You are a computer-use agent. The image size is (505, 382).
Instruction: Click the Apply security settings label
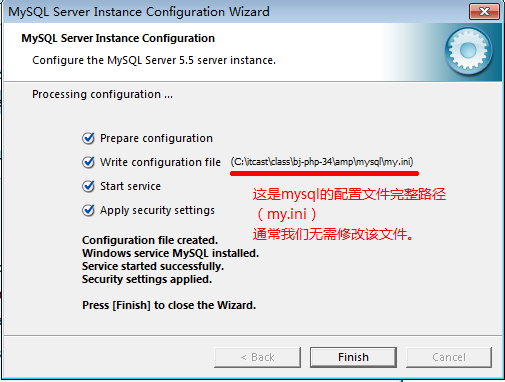click(157, 210)
